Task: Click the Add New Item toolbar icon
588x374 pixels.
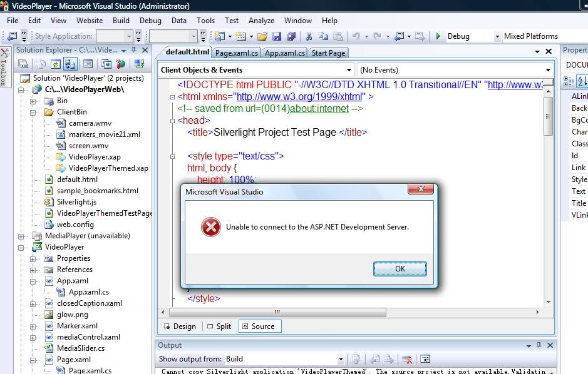Action: coord(240,36)
